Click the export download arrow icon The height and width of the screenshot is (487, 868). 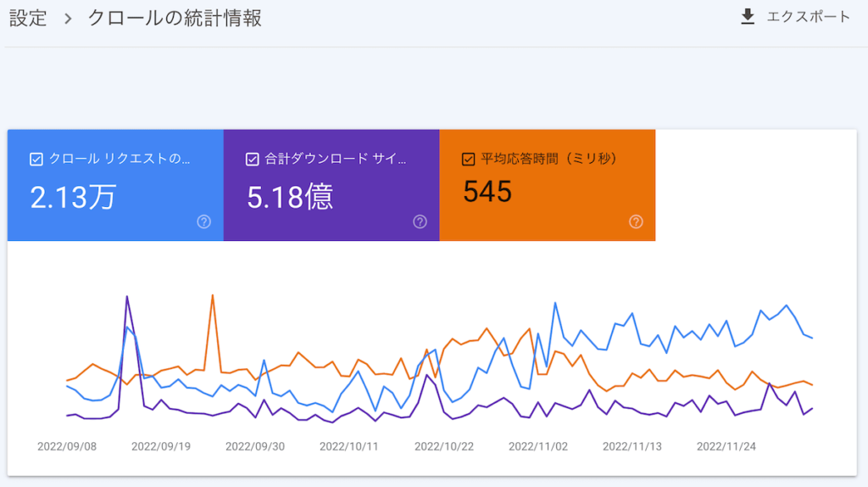[x=748, y=17]
